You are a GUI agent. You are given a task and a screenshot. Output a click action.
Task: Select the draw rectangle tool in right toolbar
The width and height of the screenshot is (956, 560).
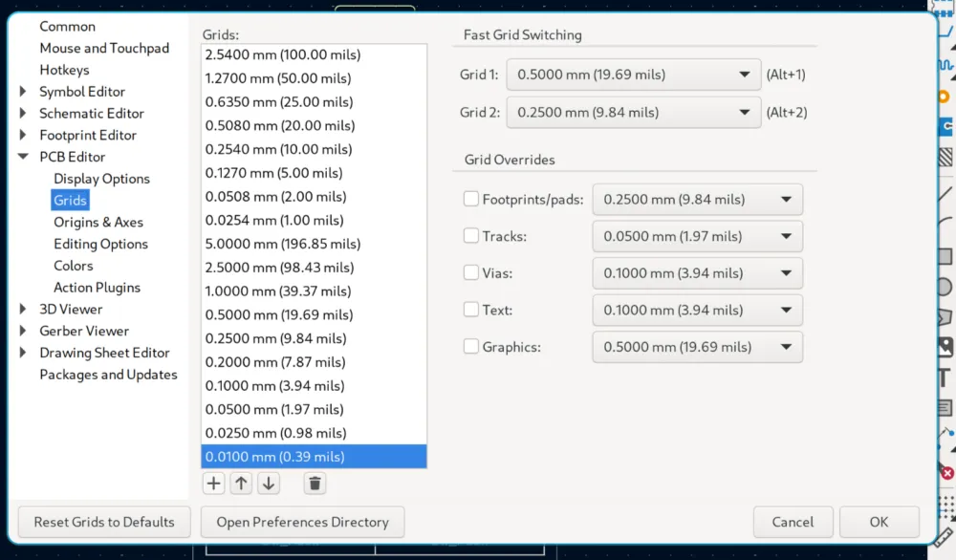coord(945,256)
